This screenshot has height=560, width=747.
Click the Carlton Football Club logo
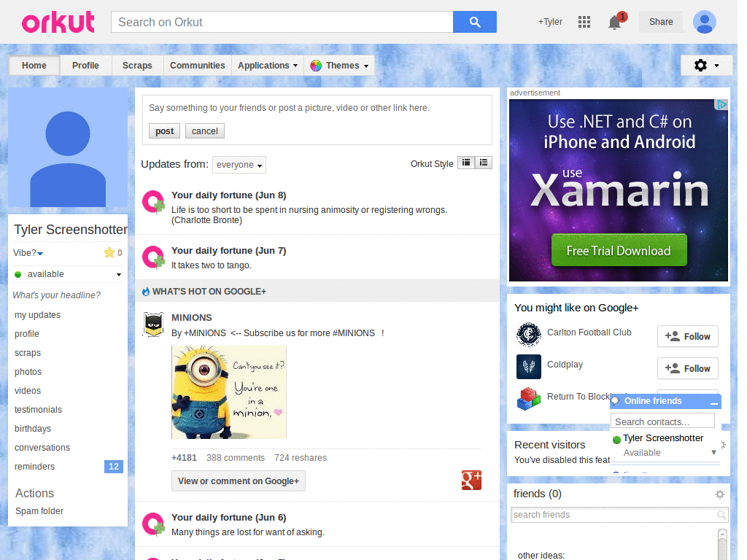point(529,334)
